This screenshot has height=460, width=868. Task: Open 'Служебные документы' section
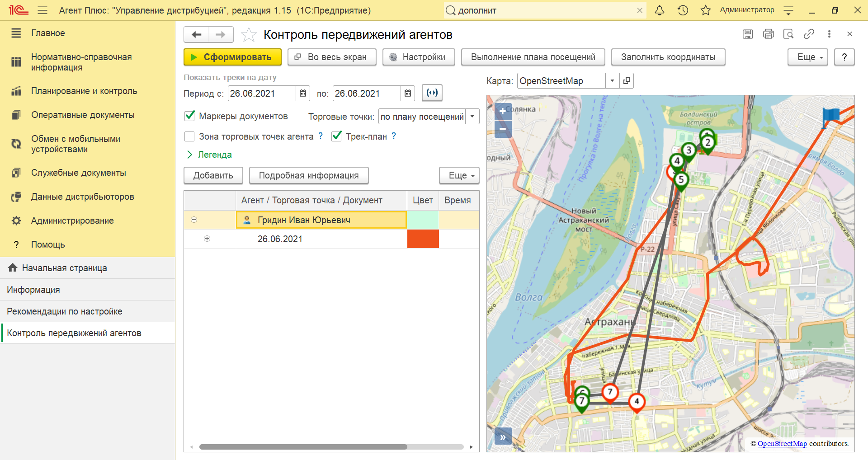(x=79, y=173)
